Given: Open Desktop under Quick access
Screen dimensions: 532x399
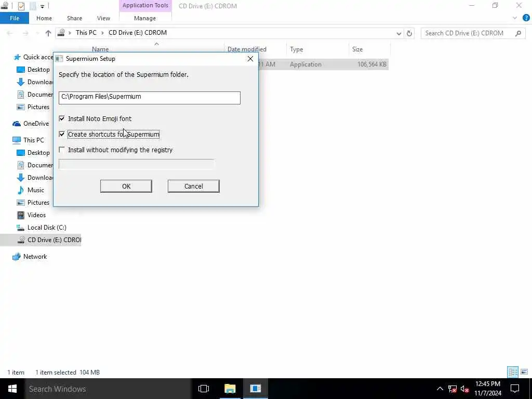Looking at the screenshot, I should click(x=38, y=70).
